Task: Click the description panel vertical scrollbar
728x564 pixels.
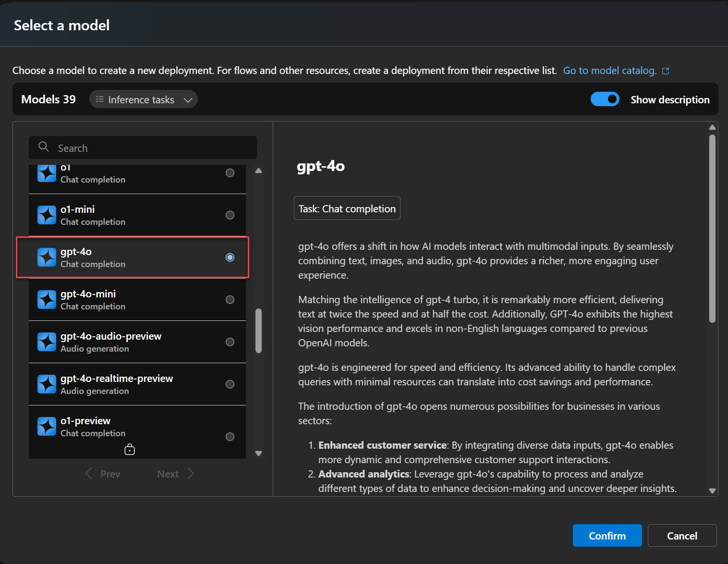Action: click(712, 228)
